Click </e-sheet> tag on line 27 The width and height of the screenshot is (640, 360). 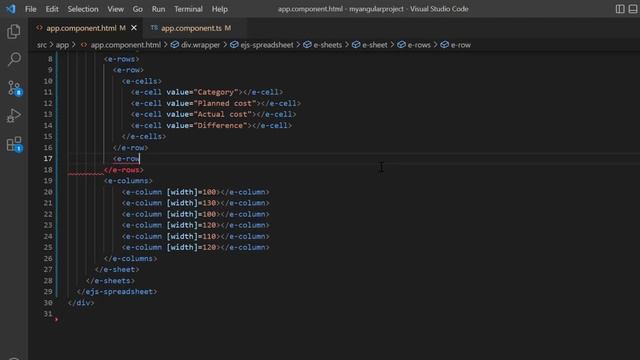pyautogui.click(x=117, y=270)
